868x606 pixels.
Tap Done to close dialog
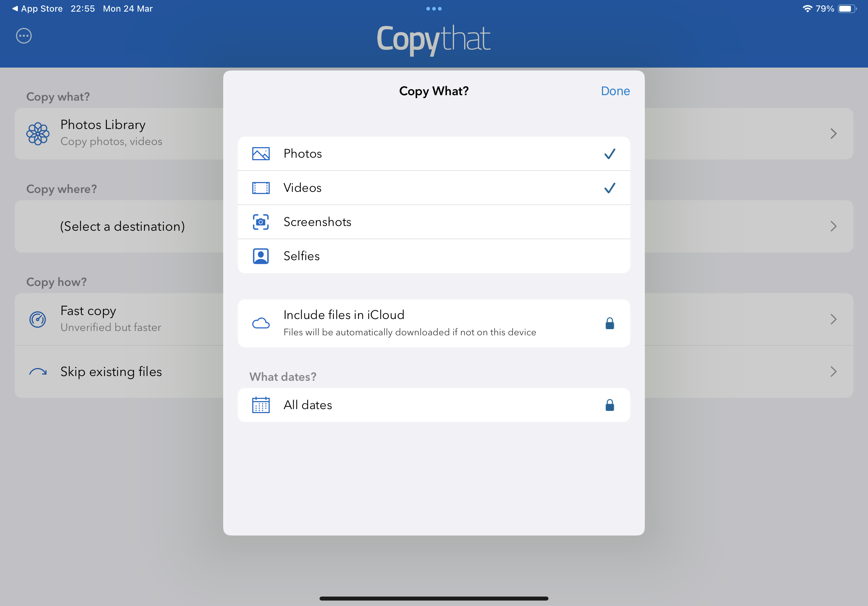pos(615,91)
